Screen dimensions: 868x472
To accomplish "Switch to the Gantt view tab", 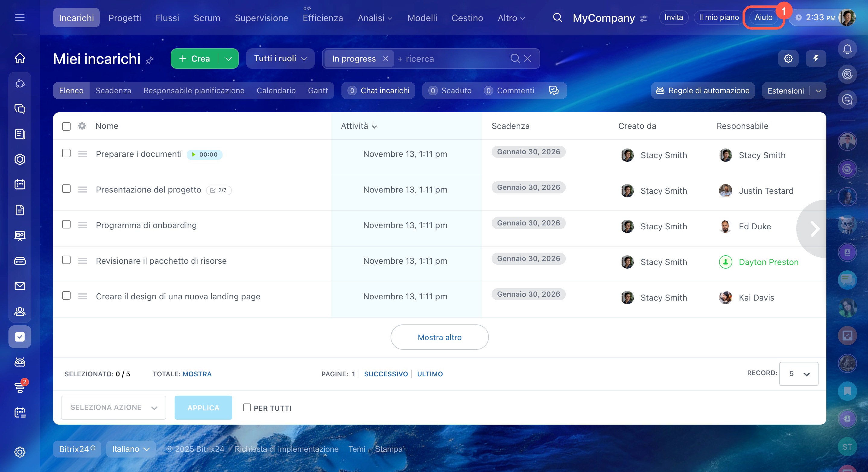I will pos(317,91).
